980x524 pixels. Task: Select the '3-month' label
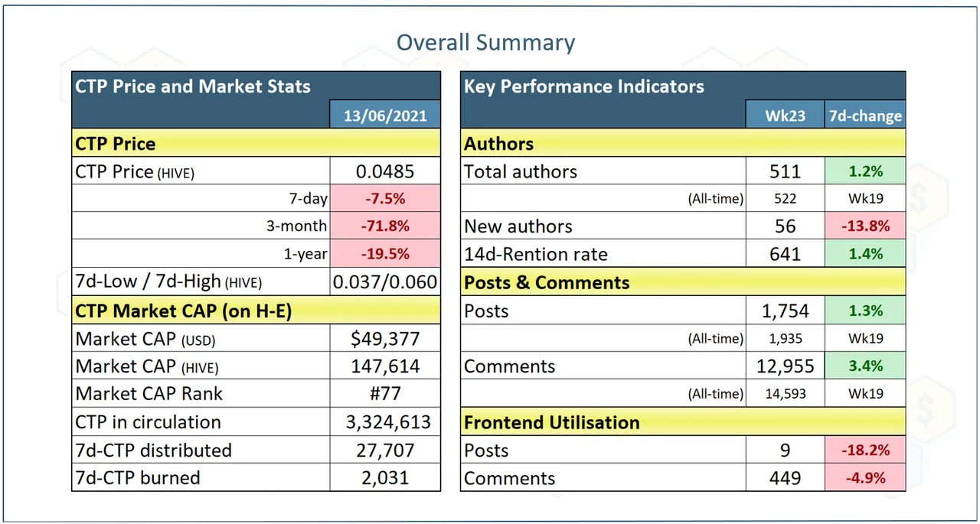297,226
